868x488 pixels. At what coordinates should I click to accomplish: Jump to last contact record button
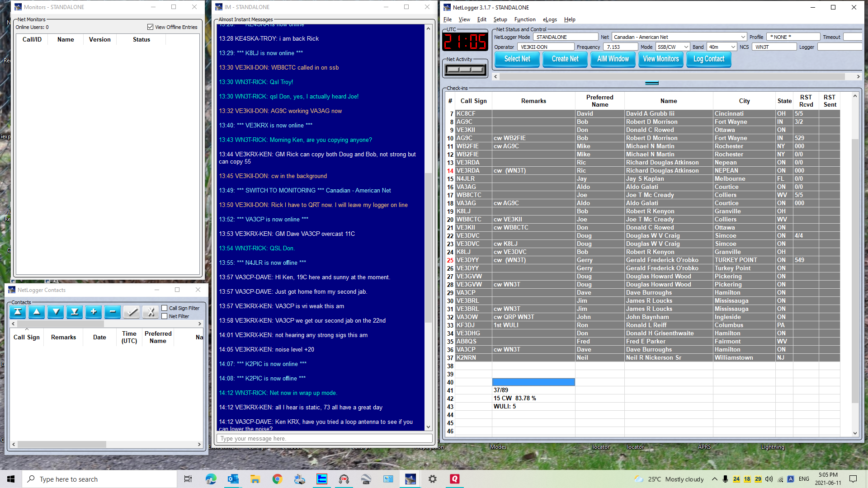click(x=75, y=312)
